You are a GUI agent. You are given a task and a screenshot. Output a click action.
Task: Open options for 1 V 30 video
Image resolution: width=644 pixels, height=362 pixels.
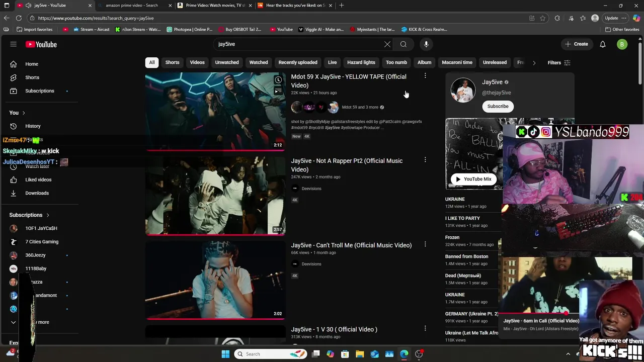point(425,328)
